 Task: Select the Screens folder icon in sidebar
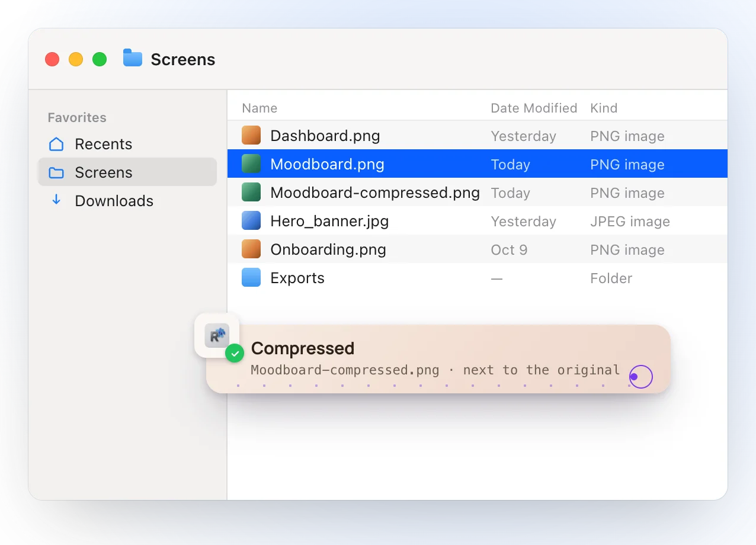[x=56, y=172]
